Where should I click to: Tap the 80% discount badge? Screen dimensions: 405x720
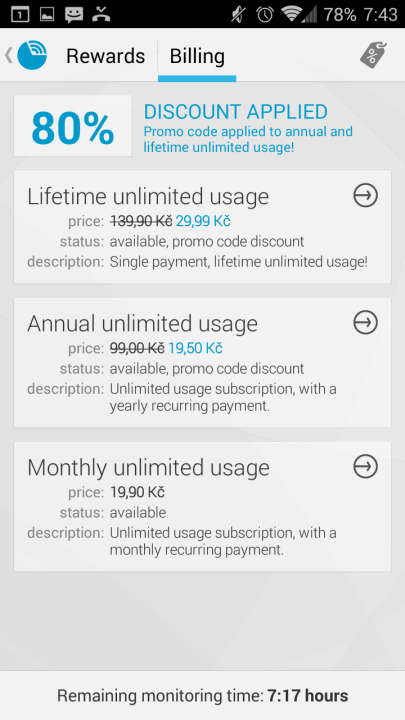[x=73, y=126]
